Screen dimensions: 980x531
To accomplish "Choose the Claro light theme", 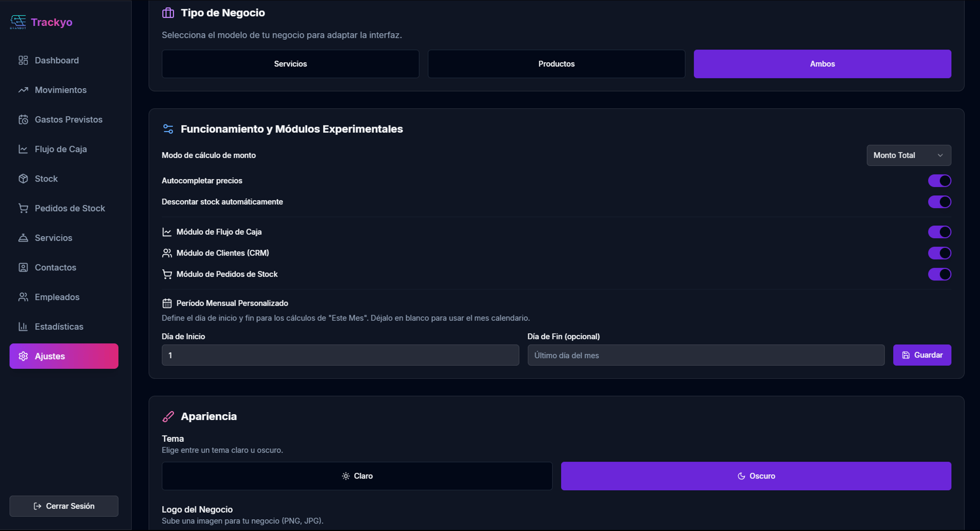I will point(357,476).
